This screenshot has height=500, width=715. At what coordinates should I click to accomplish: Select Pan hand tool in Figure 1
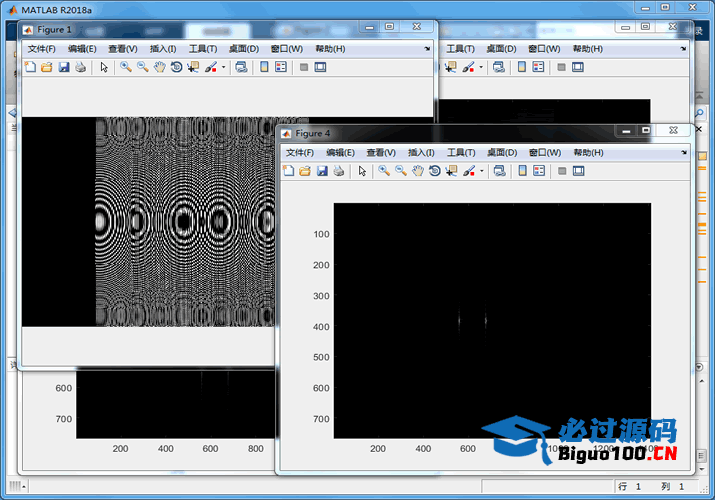tap(160, 67)
